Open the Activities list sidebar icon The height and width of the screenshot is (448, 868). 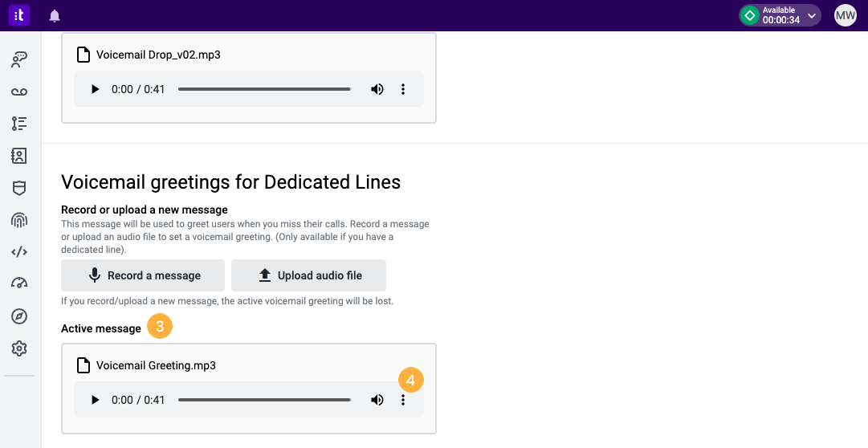19,124
